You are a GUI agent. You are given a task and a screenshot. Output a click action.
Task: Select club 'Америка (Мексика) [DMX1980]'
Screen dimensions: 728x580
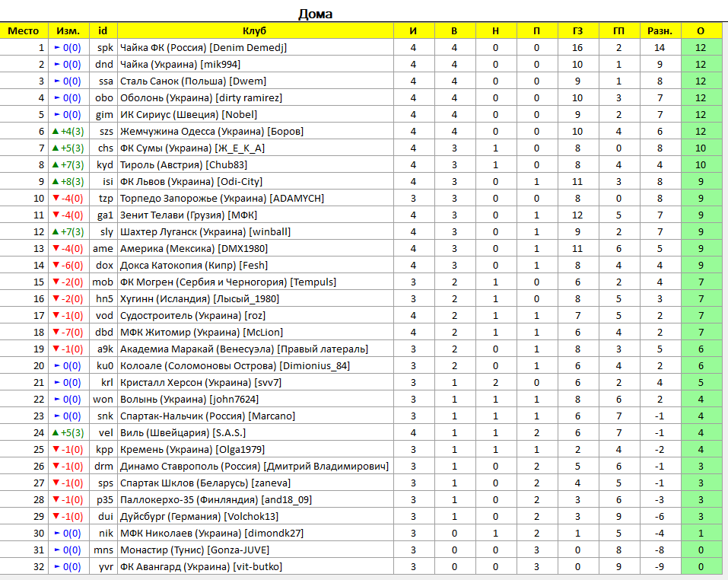pyautogui.click(x=194, y=248)
